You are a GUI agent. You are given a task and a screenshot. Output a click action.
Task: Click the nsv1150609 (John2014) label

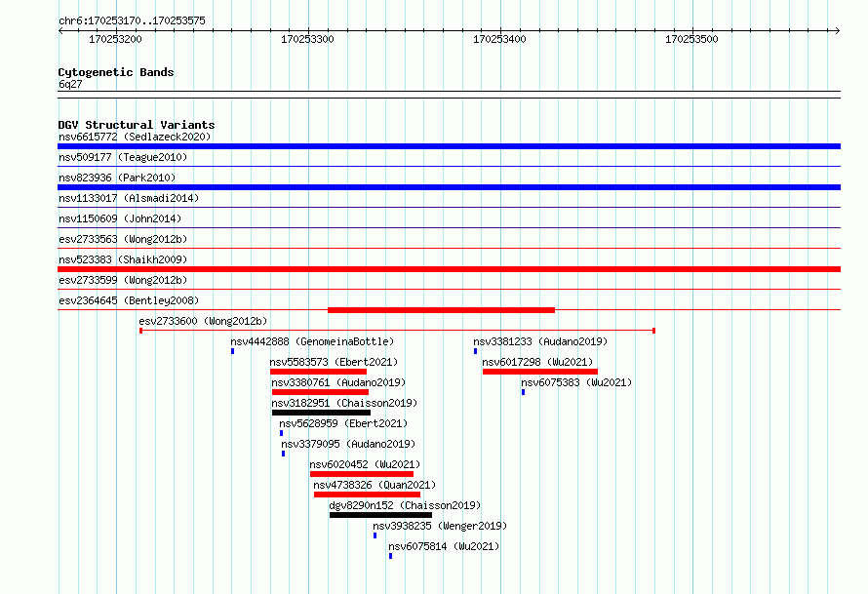(x=120, y=218)
